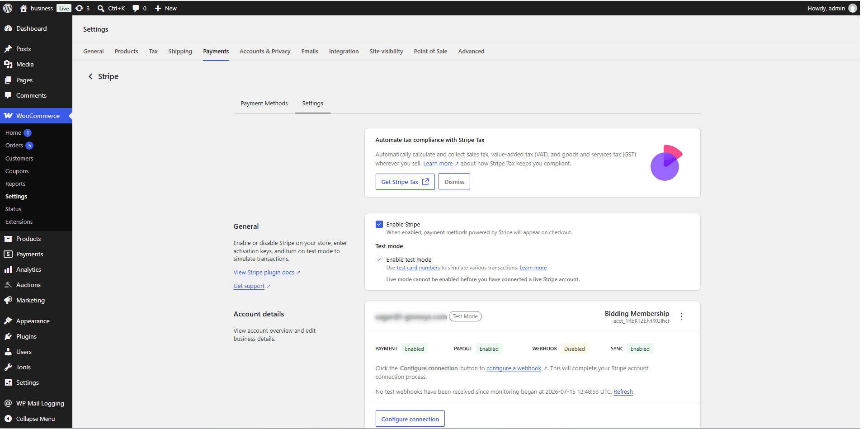Click the Configure connection button
Screen dimensions: 868x429
410,419
